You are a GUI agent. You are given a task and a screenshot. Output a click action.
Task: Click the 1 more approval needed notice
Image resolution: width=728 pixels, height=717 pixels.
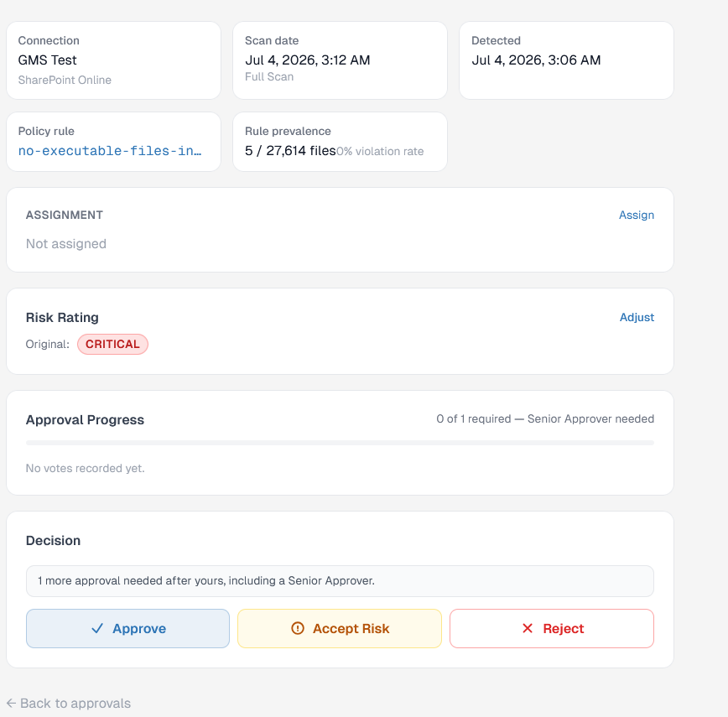tap(340, 581)
